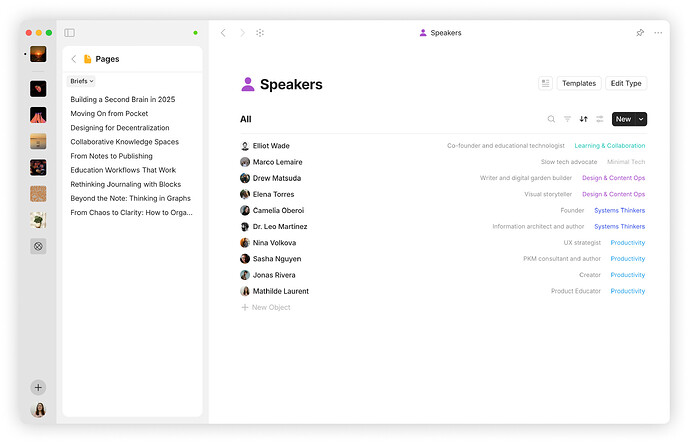Go forward with the top navigation arrow
This screenshot has height=443, width=690.
pos(242,33)
